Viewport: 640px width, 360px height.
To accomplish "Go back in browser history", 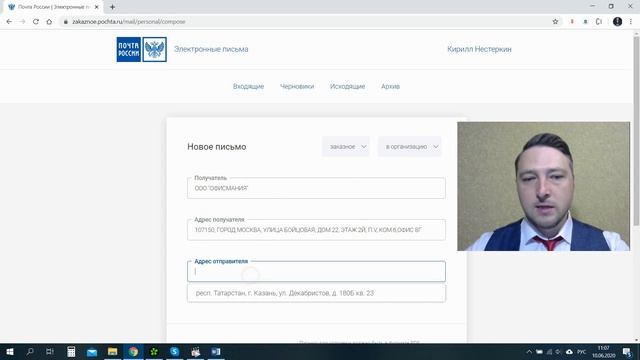I will point(9,22).
